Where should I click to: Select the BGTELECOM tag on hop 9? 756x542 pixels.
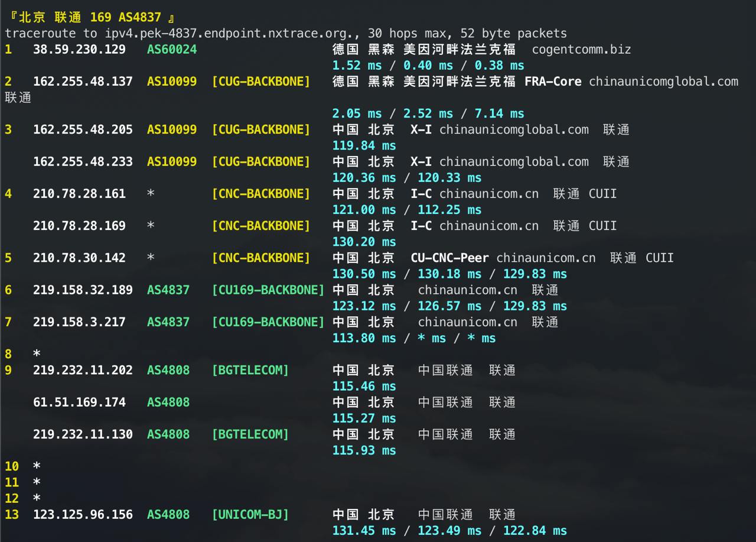click(250, 370)
